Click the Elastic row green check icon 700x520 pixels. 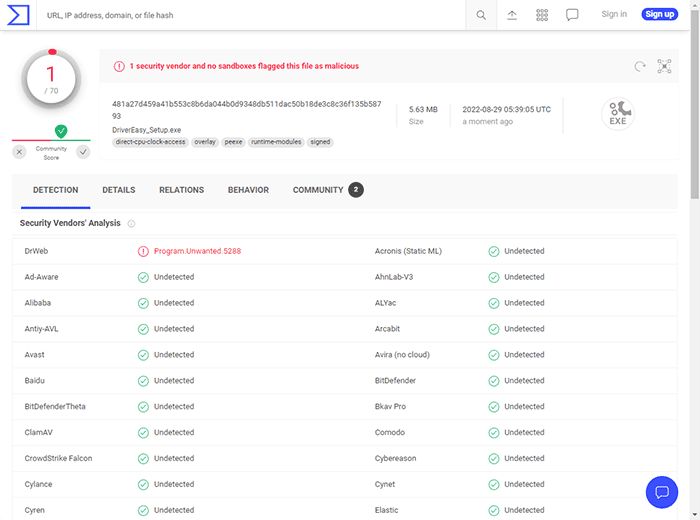pyautogui.click(x=494, y=510)
